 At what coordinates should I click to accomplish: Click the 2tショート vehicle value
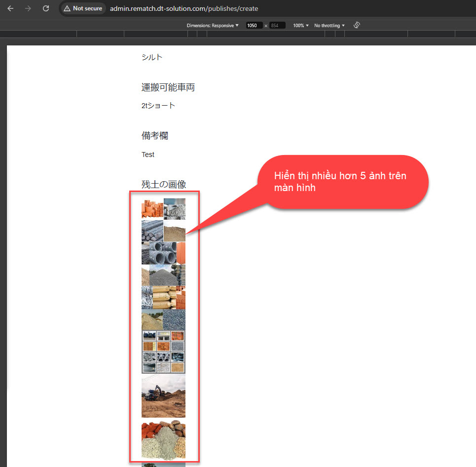158,106
